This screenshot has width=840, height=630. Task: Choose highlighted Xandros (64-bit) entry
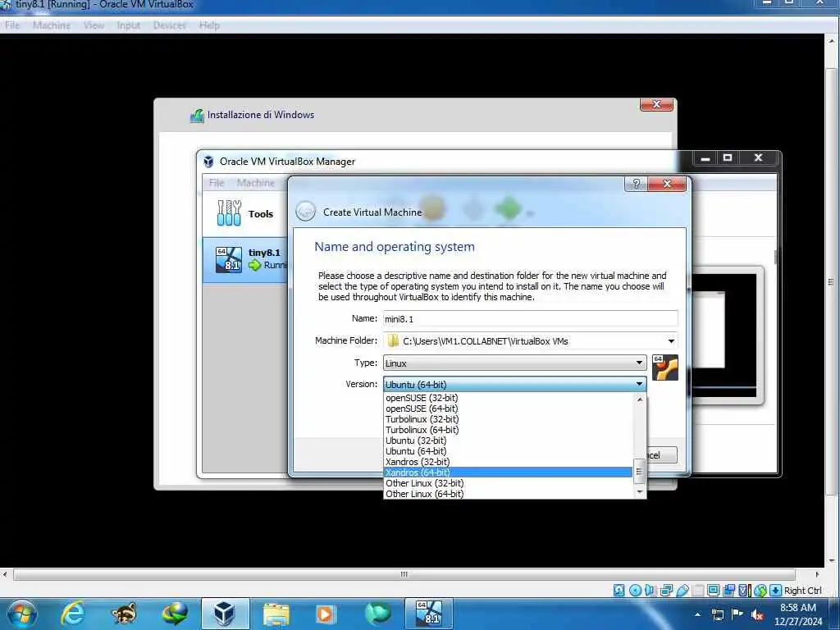[x=509, y=472]
